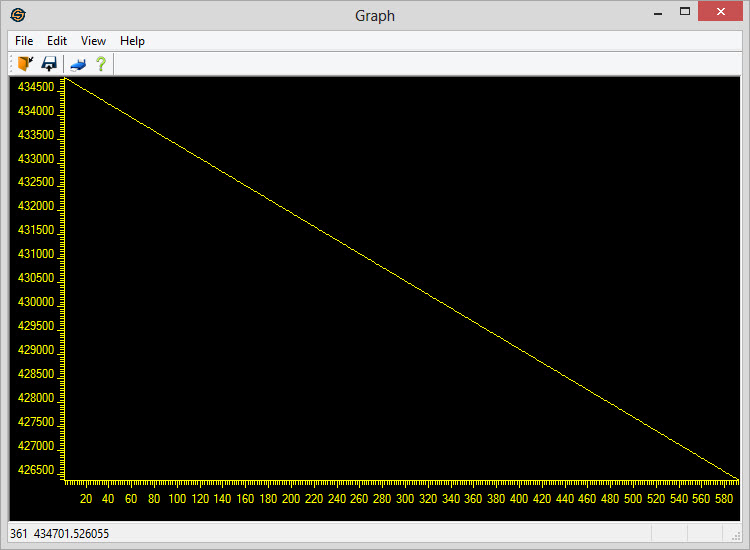
Task: Open the Edit menu
Action: 57,41
